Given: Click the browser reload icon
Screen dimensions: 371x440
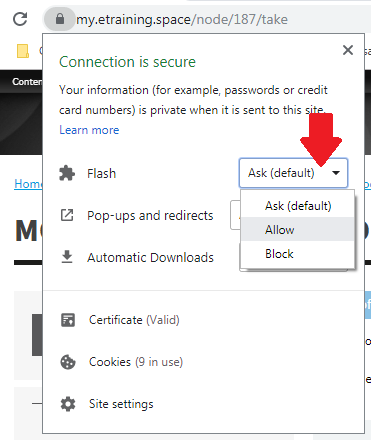Looking at the screenshot, I should tap(20, 19).
